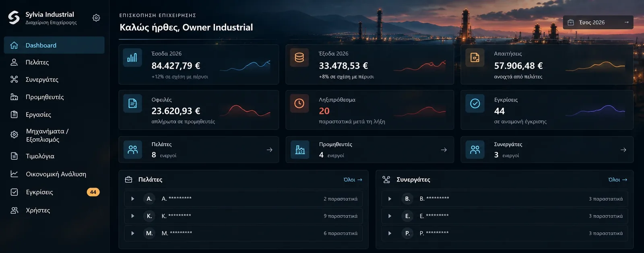Image resolution: width=644 pixels, height=253 pixels.
Task: Open settings gear next to Sylvia Industrial
Action: [96, 18]
